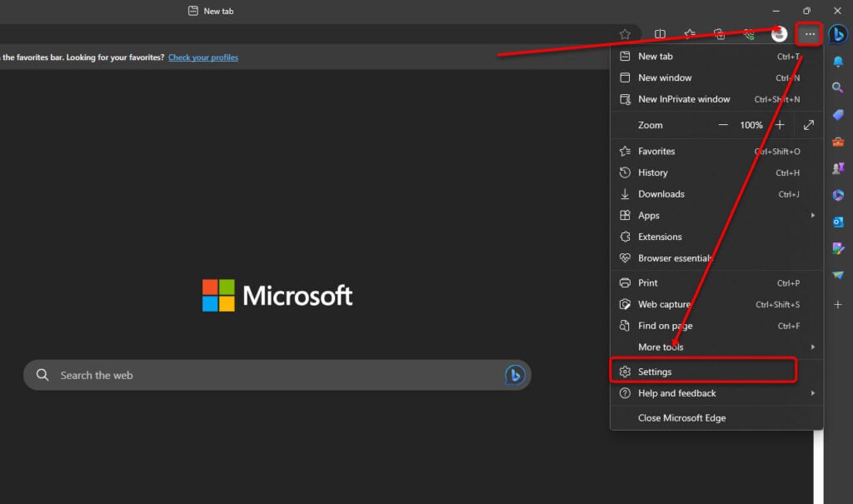Open a New InPrivate window

pos(716,99)
